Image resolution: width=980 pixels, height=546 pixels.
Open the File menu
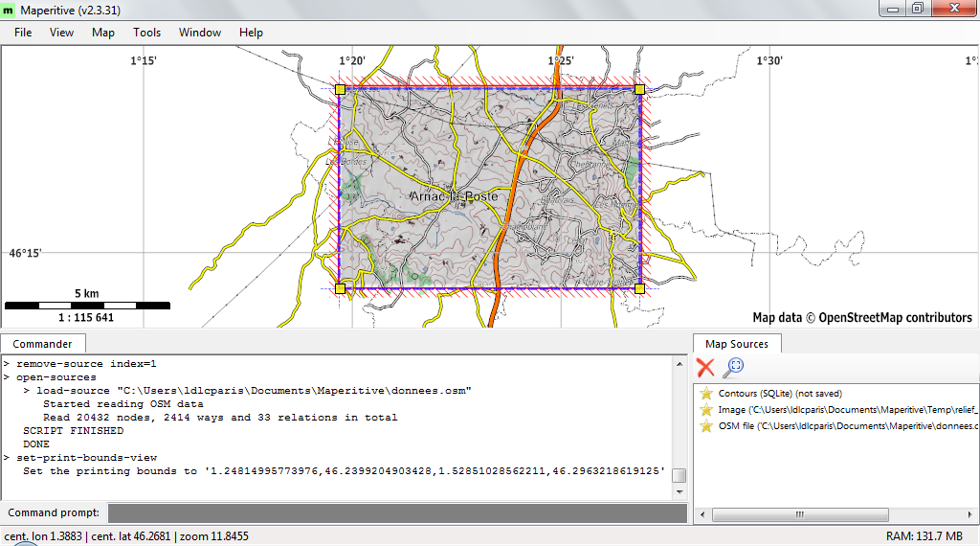point(23,33)
